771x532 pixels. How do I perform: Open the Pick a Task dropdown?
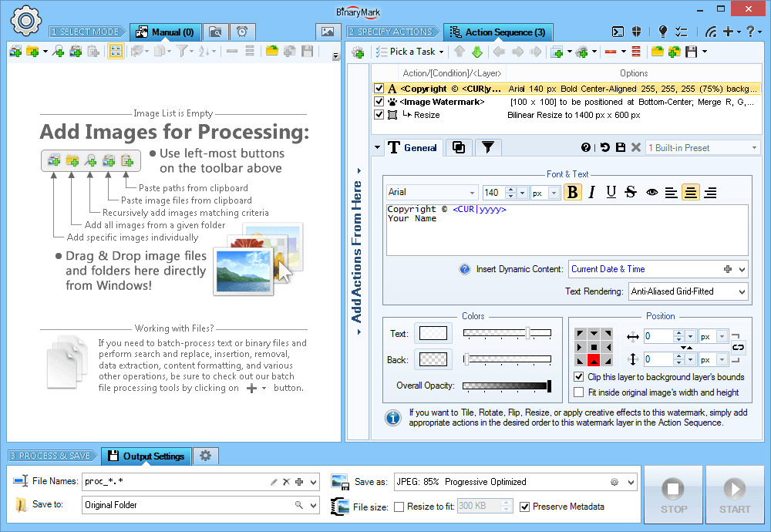point(409,52)
